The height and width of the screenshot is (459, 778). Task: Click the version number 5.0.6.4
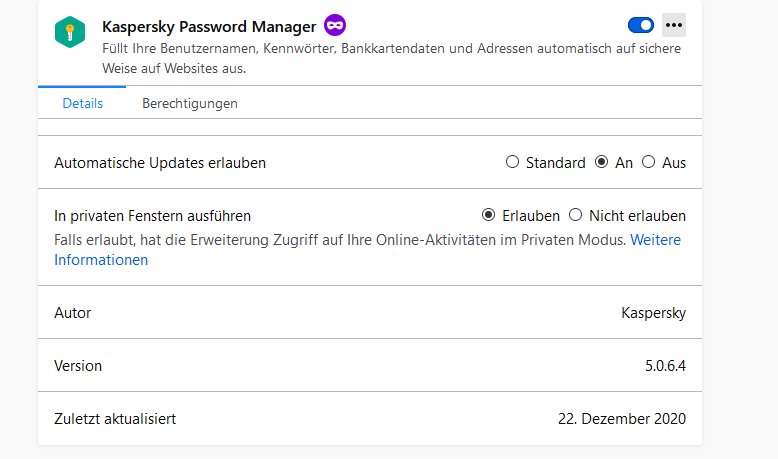click(665, 366)
